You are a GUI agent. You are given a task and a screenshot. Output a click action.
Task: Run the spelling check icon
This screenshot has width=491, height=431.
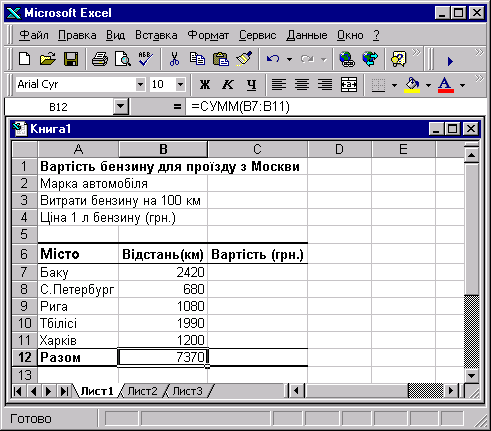(x=146, y=59)
